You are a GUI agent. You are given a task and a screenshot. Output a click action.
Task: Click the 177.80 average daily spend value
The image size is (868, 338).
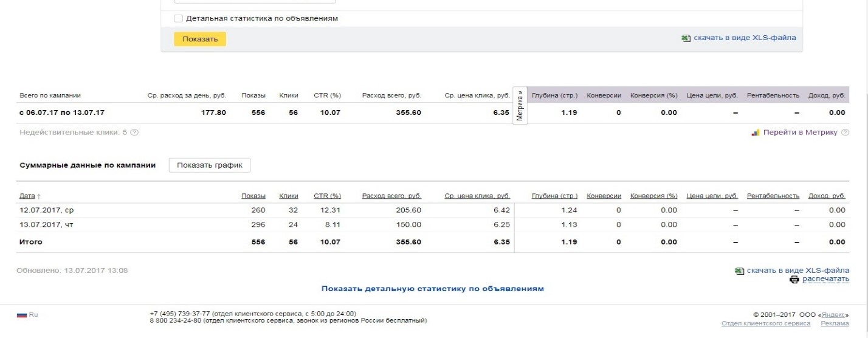coord(213,112)
